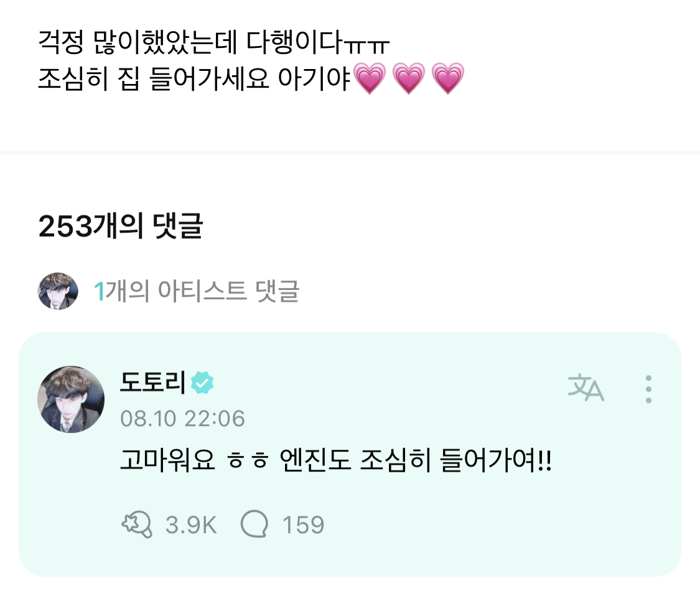Tap the teal number 1 artist comment count
The height and width of the screenshot is (591, 700).
98,291
